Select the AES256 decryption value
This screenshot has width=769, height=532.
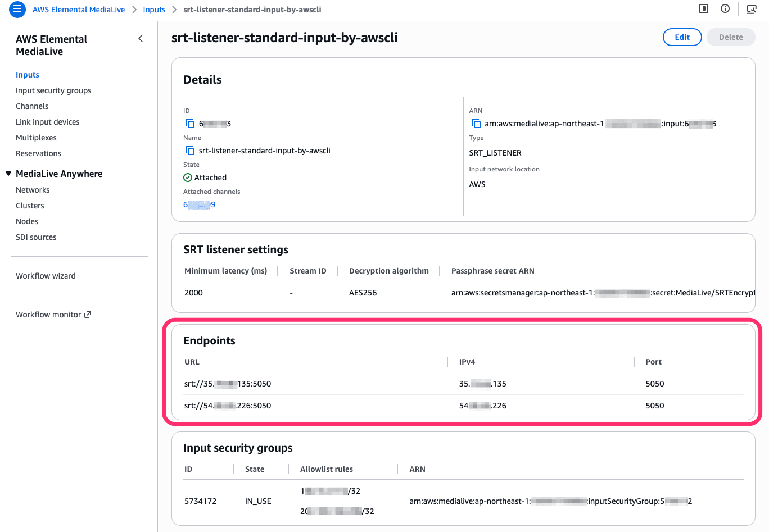[x=363, y=293]
